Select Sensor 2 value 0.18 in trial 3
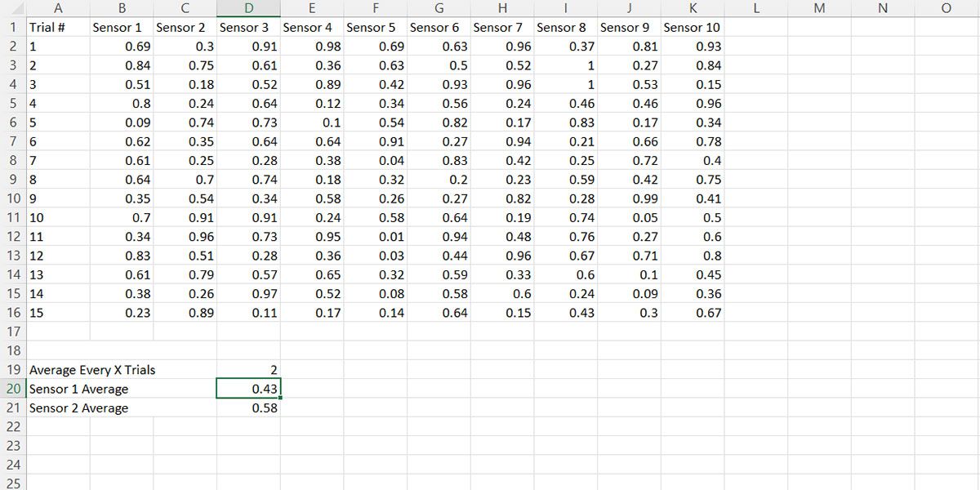 pos(185,84)
